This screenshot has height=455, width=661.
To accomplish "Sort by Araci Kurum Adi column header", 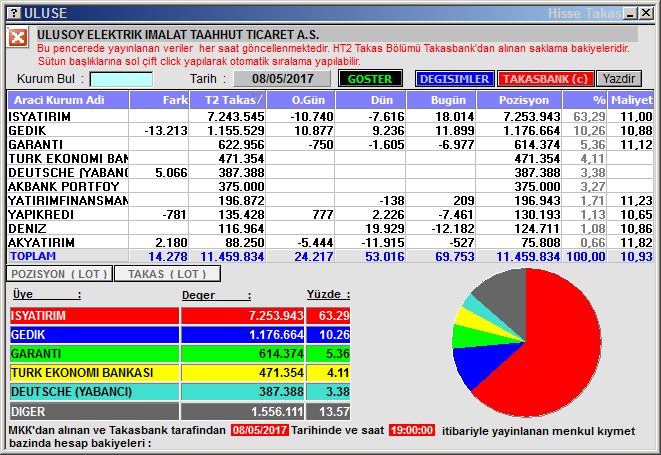I will [x=68, y=100].
